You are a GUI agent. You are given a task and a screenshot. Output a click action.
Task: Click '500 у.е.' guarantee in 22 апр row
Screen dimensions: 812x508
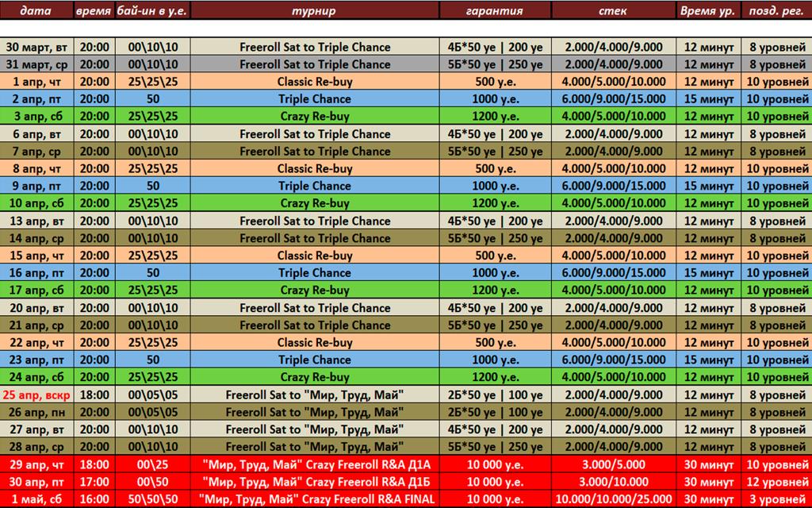495,342
